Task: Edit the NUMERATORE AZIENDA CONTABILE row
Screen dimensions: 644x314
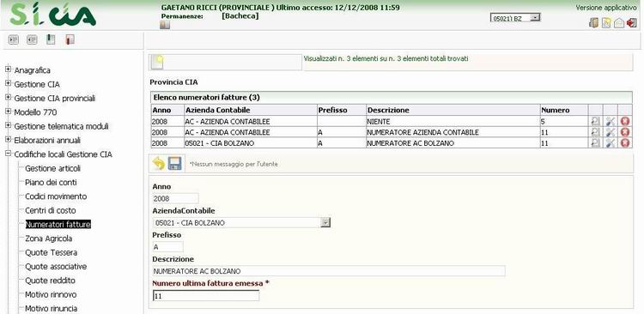Action: 611,132
